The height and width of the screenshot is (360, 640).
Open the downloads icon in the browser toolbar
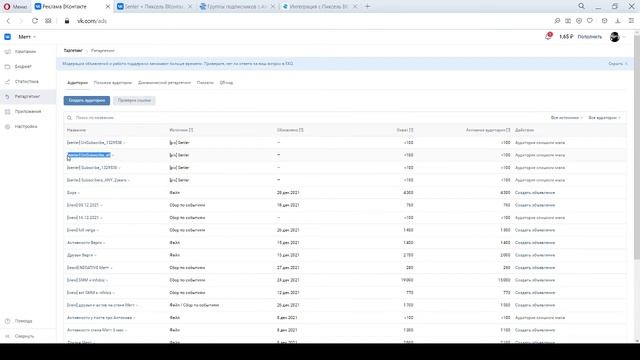(x=618, y=21)
